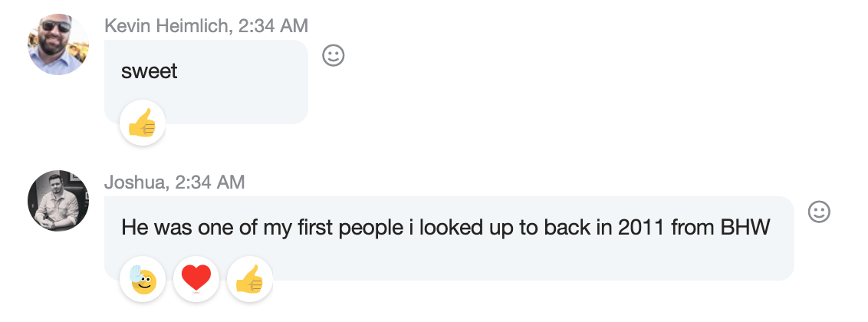Screen dimensions: 868x322
Task: View Joshua's avatar photo
Action: (58, 201)
